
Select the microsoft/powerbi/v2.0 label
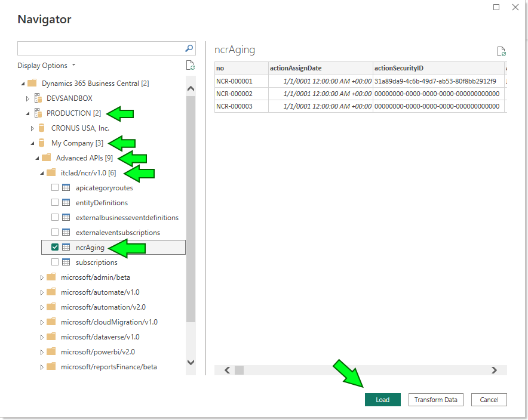pos(98,352)
